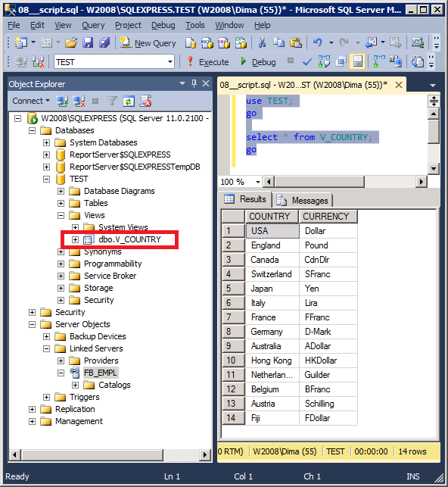Click Object Explorer filter funnel icon
Viewport: 448px width, 487px height.
(112, 101)
